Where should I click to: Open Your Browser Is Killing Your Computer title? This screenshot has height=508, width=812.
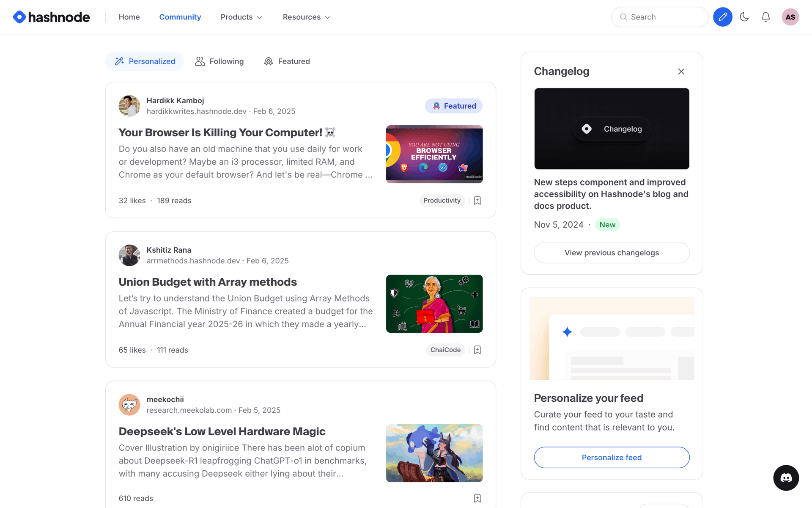click(227, 133)
